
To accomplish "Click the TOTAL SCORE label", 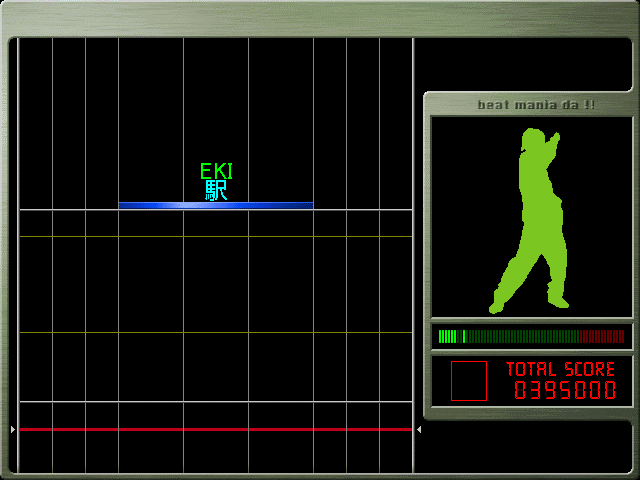I will (x=560, y=369).
